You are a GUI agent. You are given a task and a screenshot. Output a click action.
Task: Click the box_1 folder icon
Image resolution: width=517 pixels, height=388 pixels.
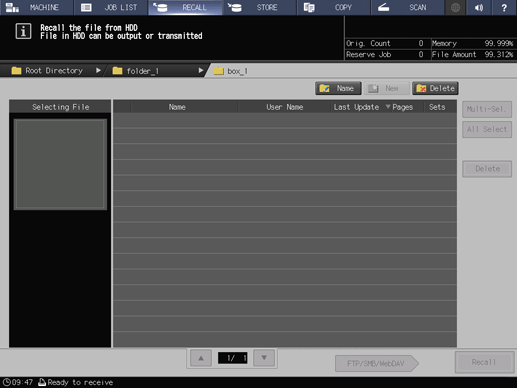point(218,71)
